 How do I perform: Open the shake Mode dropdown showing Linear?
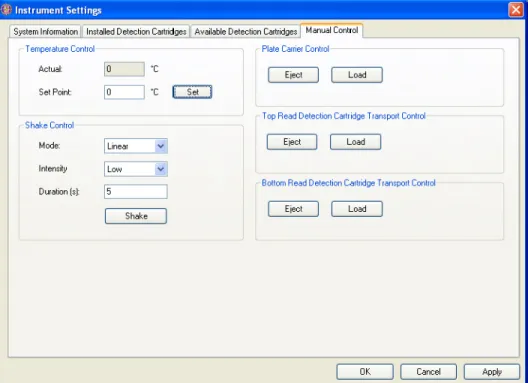pyautogui.click(x=136, y=146)
